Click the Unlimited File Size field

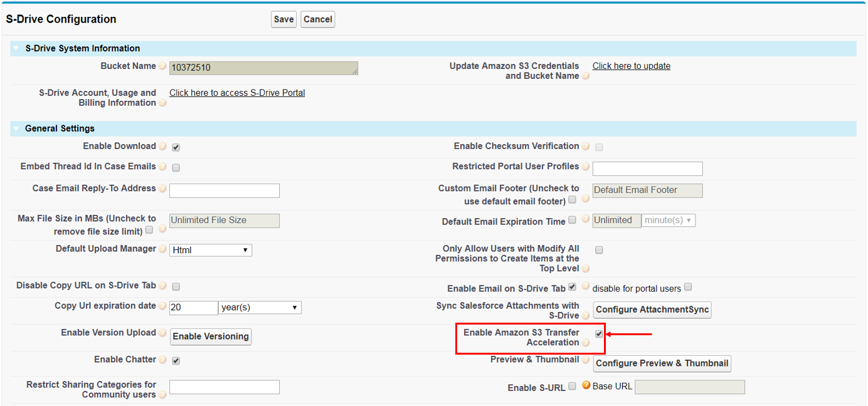tap(225, 221)
